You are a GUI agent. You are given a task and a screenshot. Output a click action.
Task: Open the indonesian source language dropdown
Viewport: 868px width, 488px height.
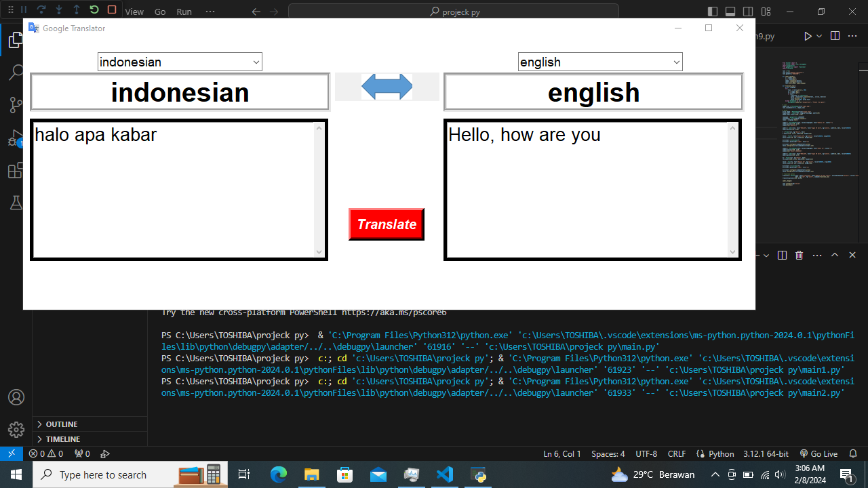pyautogui.click(x=180, y=62)
